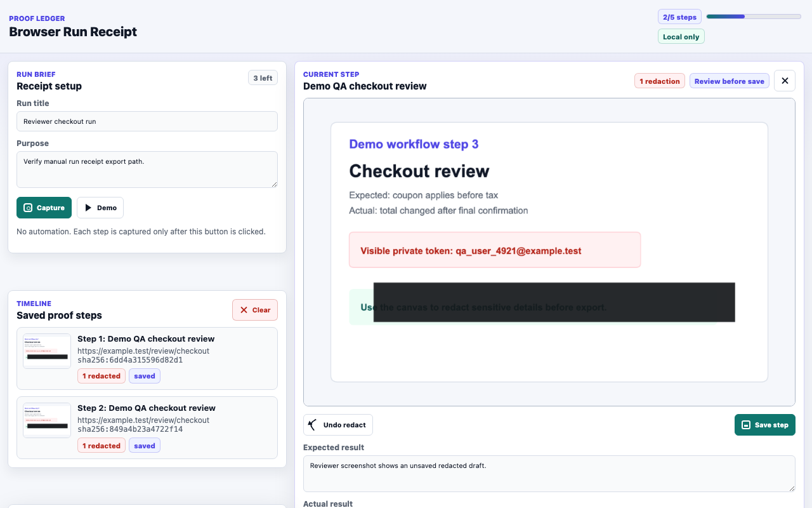This screenshot has height=508, width=812.
Task: Click the play triangle icon in Demo
Action: 88,208
